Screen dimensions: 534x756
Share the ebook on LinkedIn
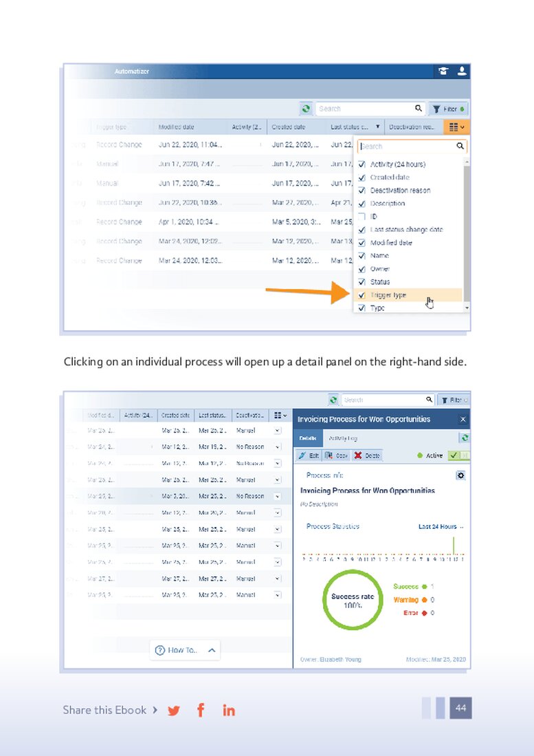click(228, 710)
